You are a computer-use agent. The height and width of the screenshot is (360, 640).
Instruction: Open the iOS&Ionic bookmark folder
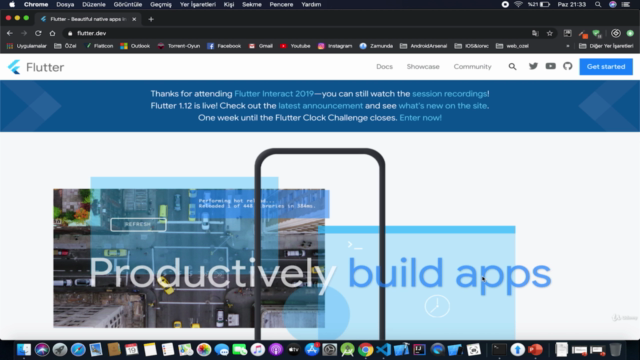tap(471, 46)
